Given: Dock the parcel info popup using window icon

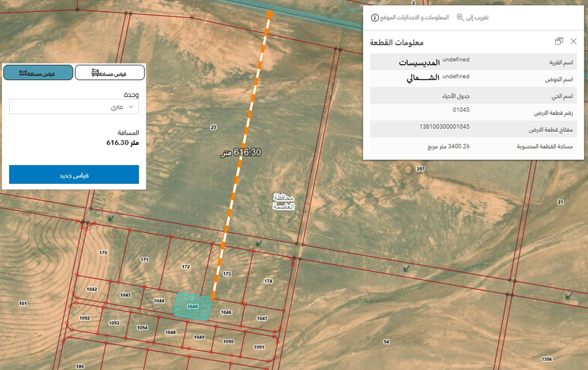Looking at the screenshot, I should click(559, 41).
